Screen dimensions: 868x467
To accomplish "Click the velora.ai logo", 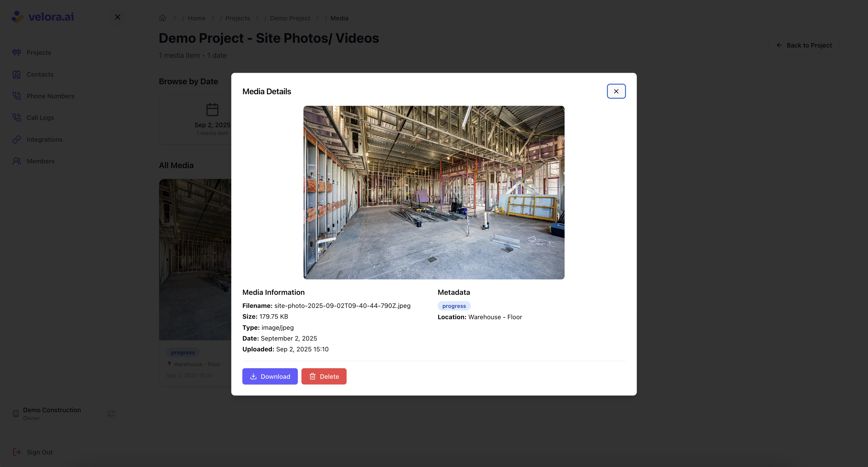I will [42, 17].
